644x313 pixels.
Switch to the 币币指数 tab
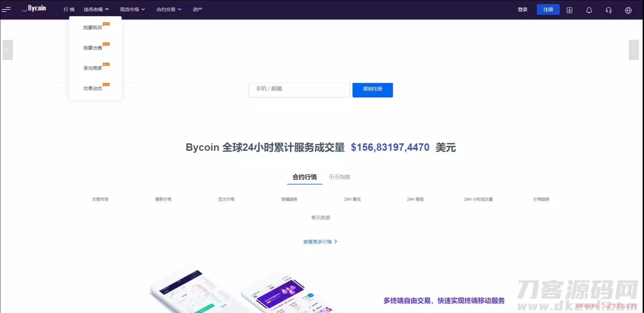point(340,177)
